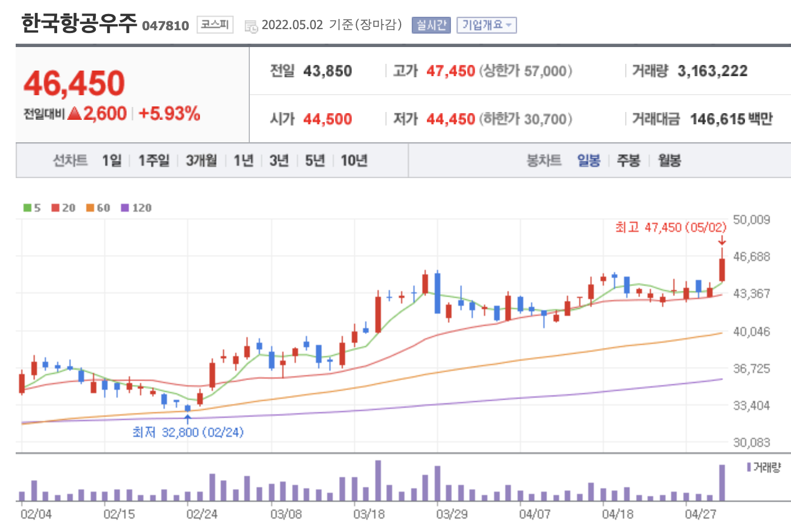Viewport: 791px width, 532px height.
Task: Click the 전일 value 43,850
Action: tap(328, 71)
